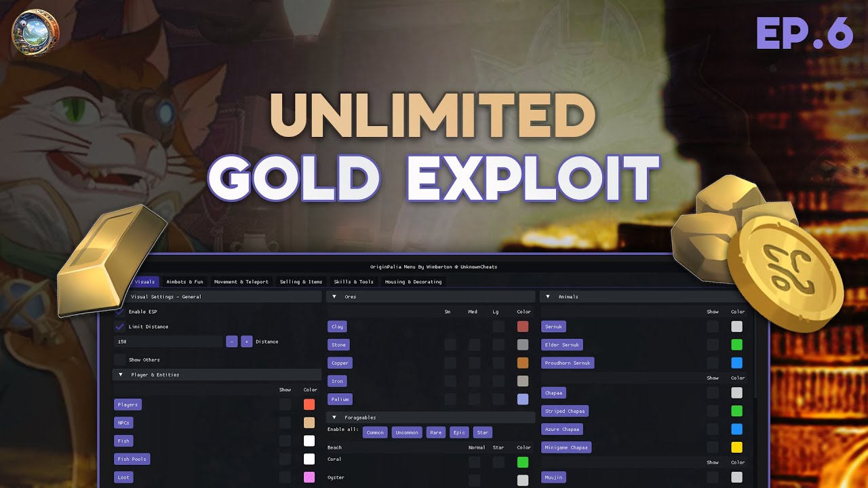
Task: Click the Loot button
Action: (x=123, y=477)
